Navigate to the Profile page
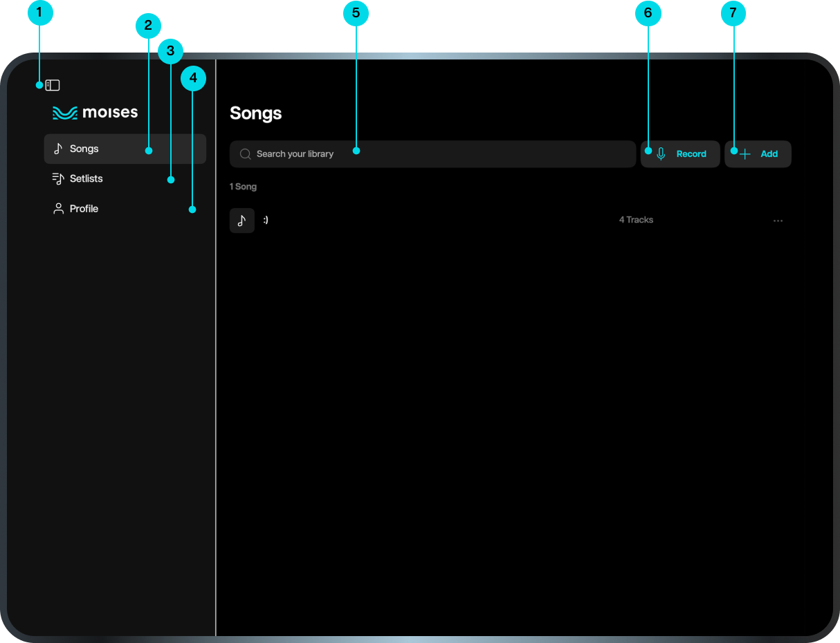Viewport: 840px width, 643px height. tap(84, 209)
